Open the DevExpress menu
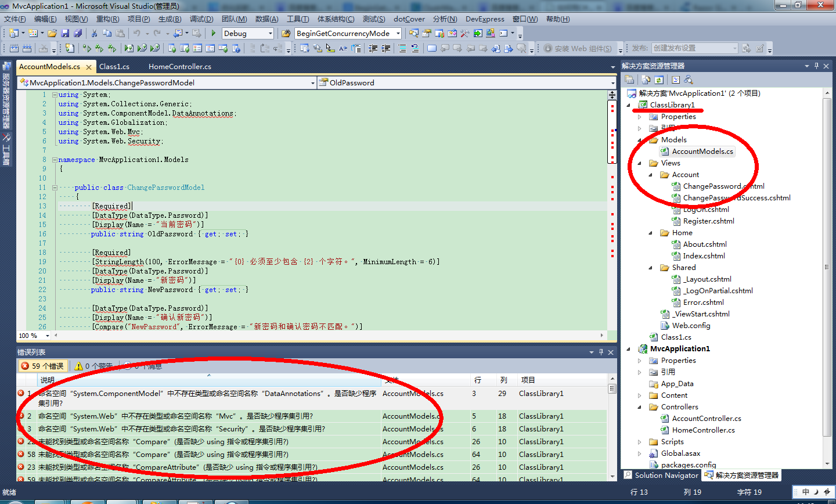 (485, 19)
